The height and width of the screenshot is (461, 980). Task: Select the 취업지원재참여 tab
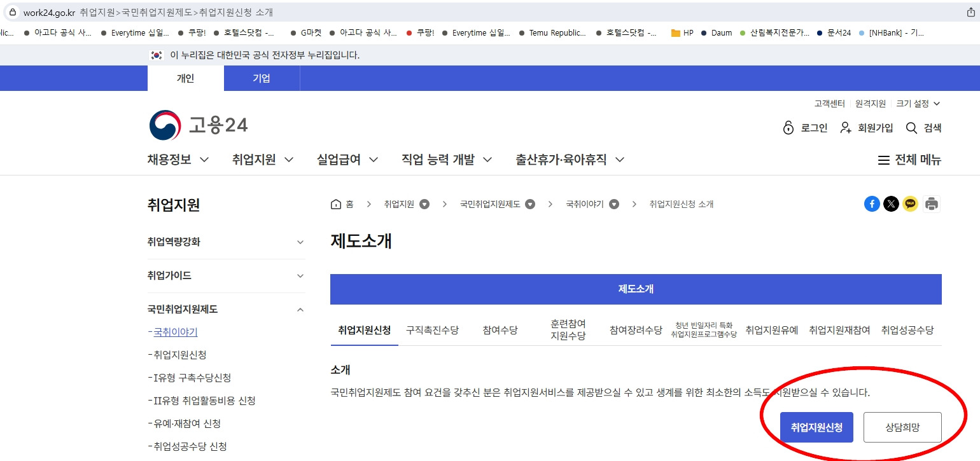coord(839,330)
